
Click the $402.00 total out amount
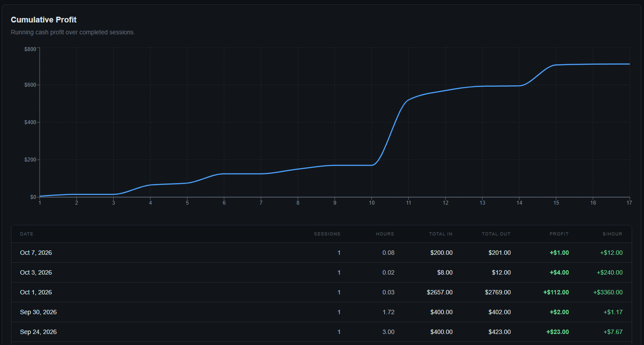[500, 312]
